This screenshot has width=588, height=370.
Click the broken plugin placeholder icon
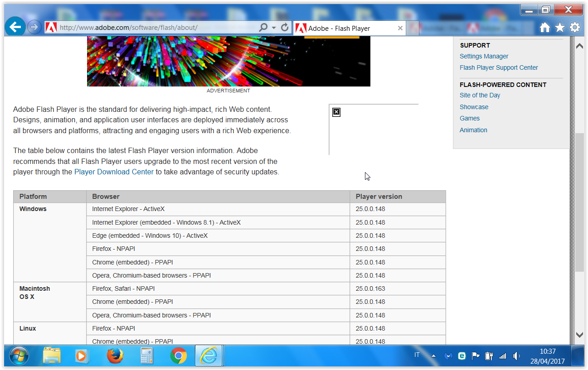(x=336, y=112)
